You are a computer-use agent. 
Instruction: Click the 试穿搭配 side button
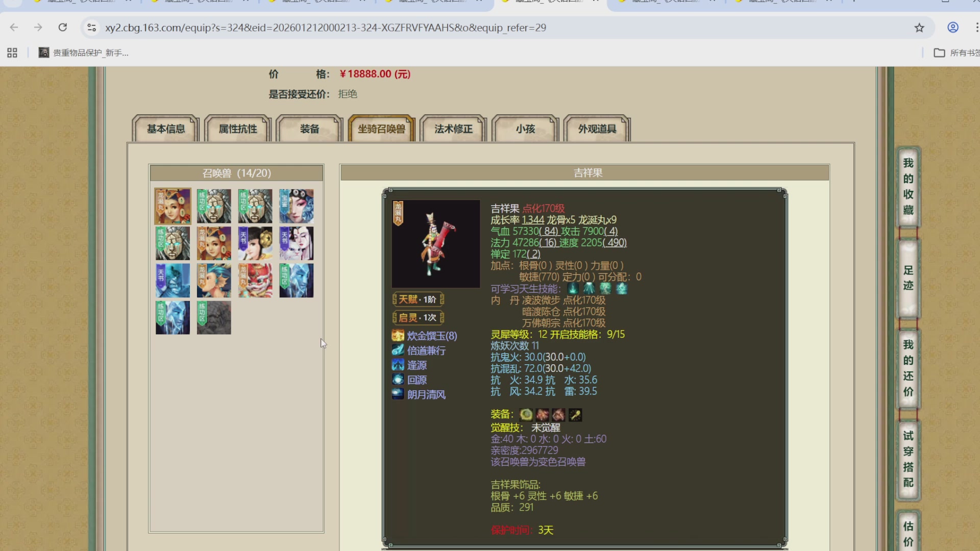point(908,459)
